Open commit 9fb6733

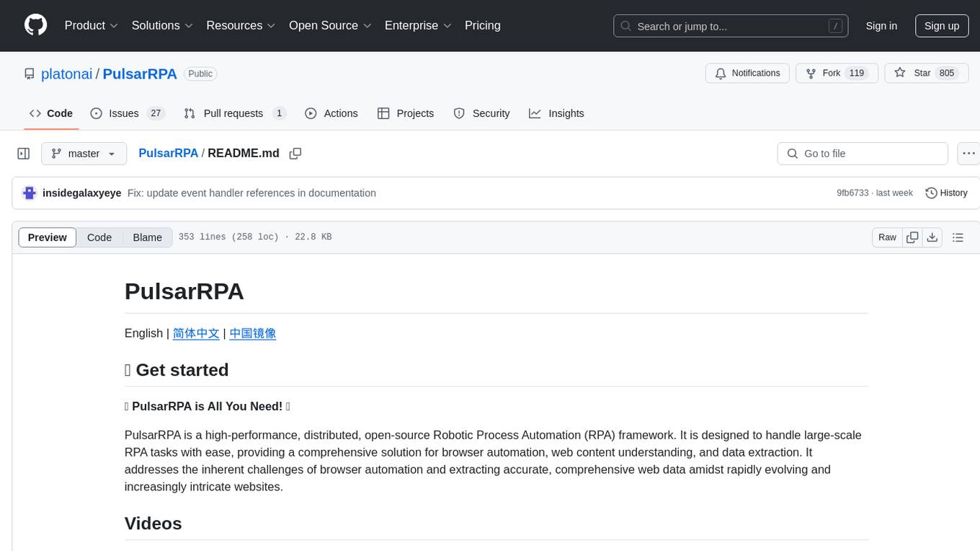click(x=852, y=193)
